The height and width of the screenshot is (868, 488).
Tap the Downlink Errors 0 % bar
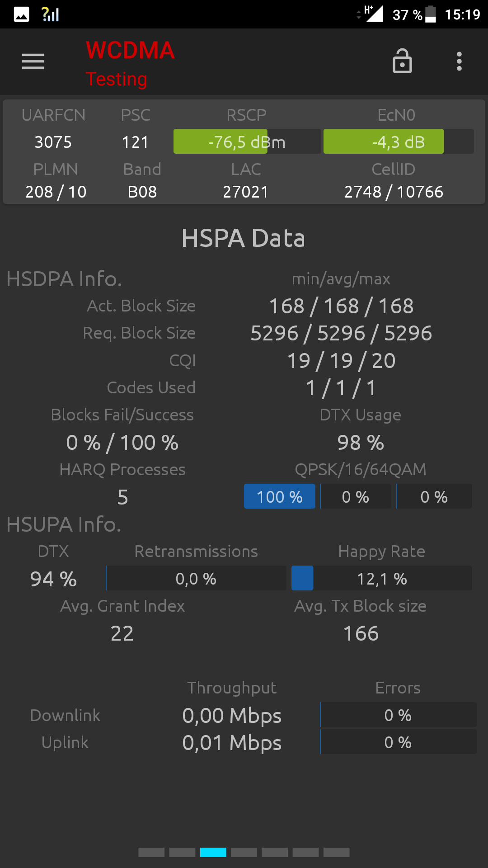coord(399,715)
